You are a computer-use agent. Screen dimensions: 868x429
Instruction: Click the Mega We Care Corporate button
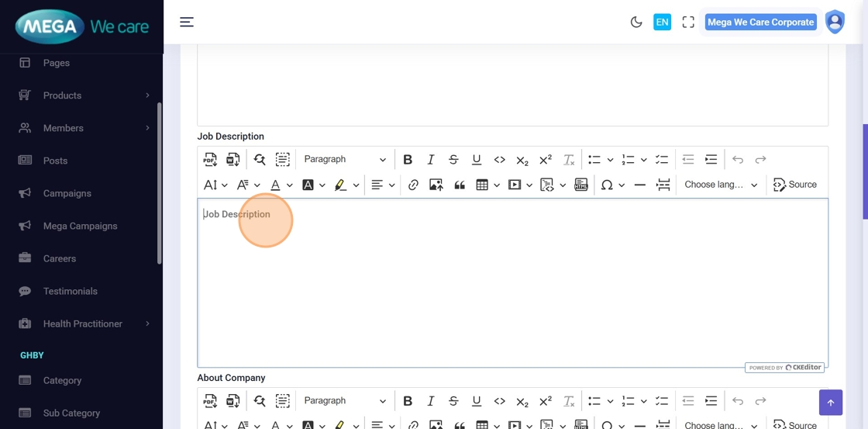point(760,22)
